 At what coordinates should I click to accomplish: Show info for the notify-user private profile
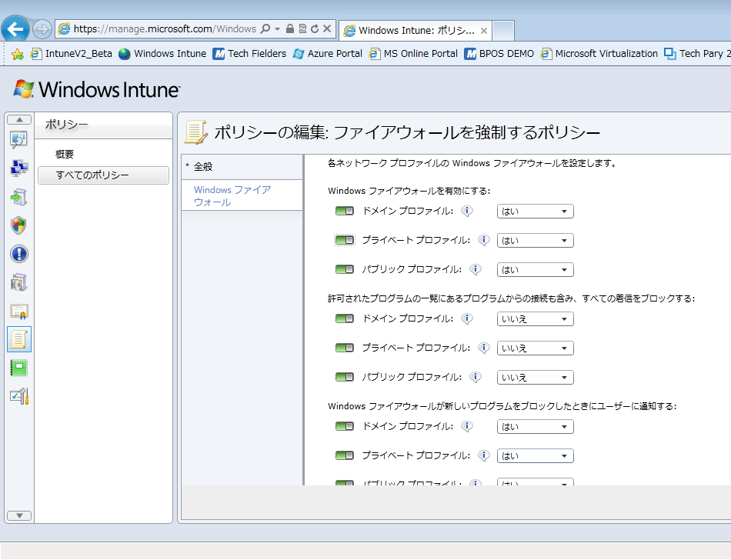pyautogui.click(x=484, y=455)
